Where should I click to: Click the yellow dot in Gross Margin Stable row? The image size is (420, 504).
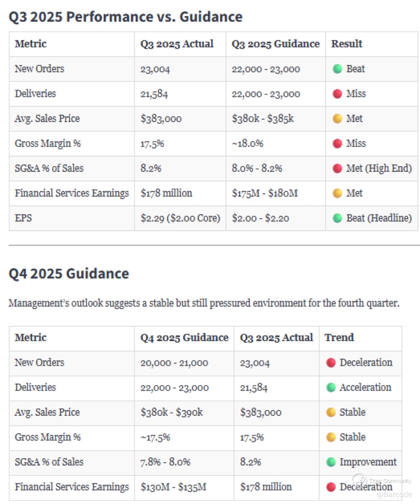coord(331,437)
